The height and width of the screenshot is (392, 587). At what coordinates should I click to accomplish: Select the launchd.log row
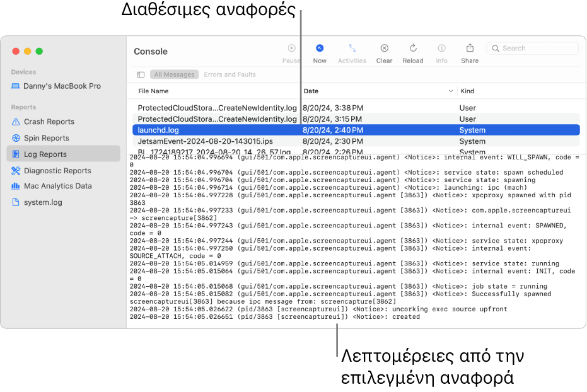tap(356, 130)
